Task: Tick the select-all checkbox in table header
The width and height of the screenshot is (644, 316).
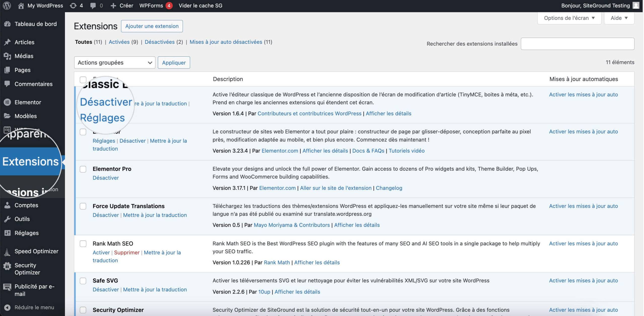Action: click(x=83, y=80)
